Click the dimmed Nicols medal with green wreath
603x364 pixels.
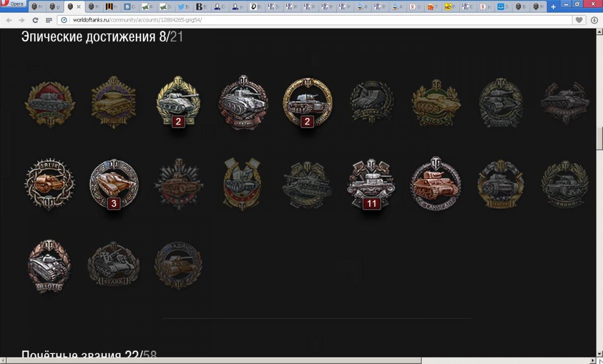436,102
